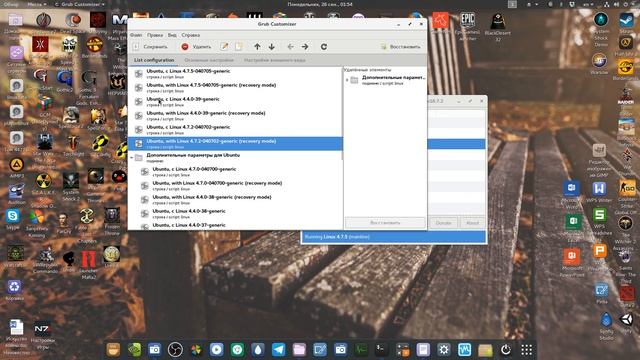Viewport: 640px width, 360px height.
Task: Switch to Основные настройки tab
Action: [209, 60]
